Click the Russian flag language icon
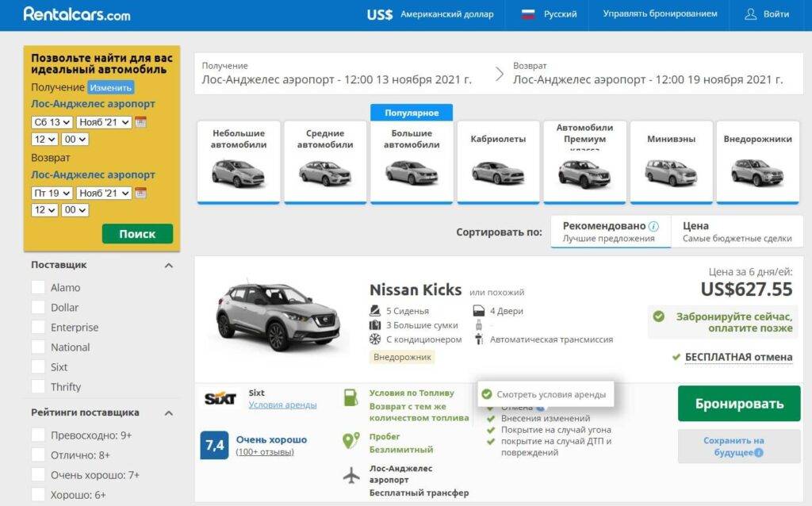 coord(528,14)
